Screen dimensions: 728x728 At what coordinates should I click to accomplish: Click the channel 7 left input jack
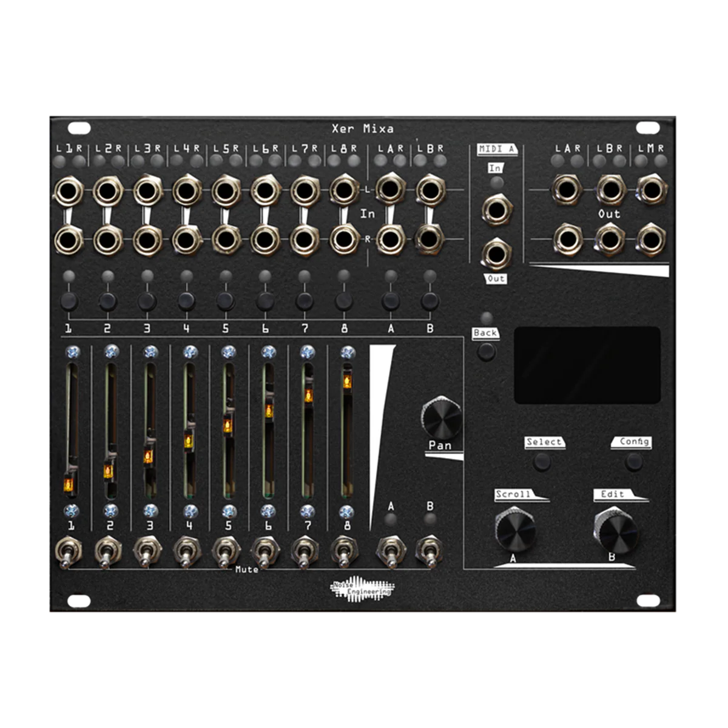click(305, 190)
